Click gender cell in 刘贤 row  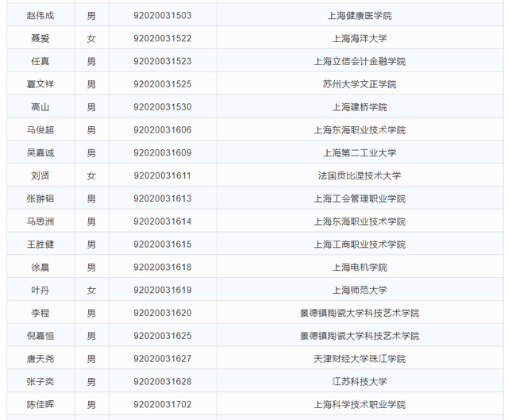pyautogui.click(x=91, y=175)
